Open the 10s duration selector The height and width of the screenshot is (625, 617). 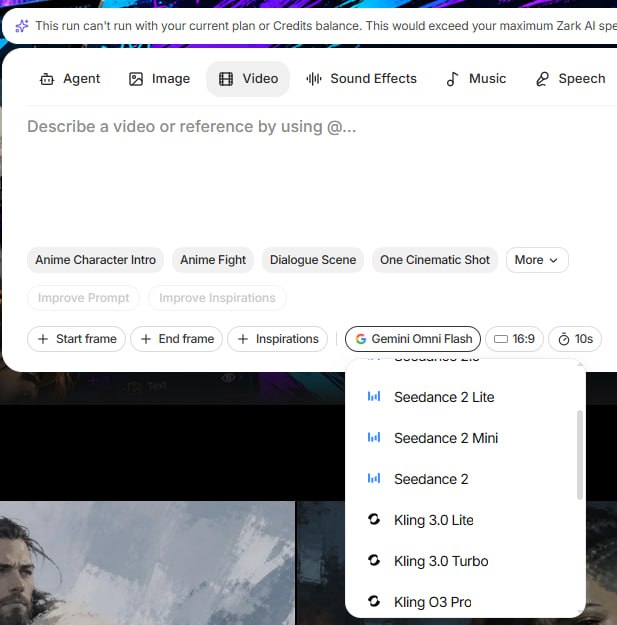575,339
